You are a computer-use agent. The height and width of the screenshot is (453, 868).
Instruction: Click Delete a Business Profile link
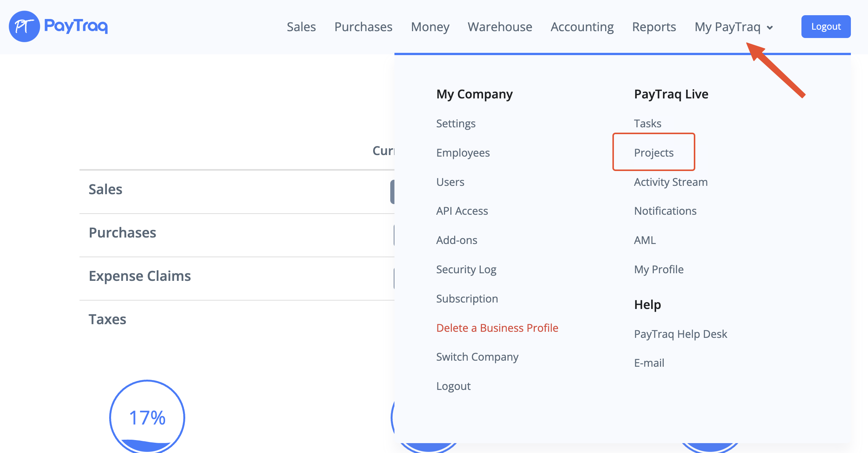pos(497,328)
